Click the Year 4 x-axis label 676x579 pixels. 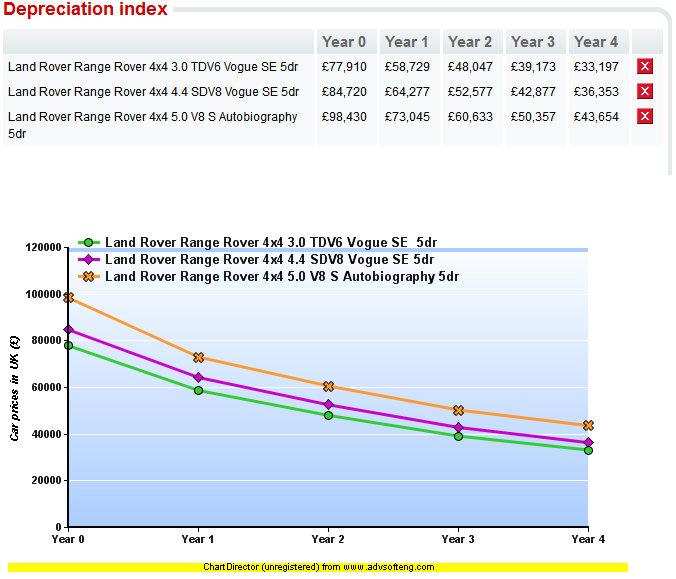tap(588, 539)
